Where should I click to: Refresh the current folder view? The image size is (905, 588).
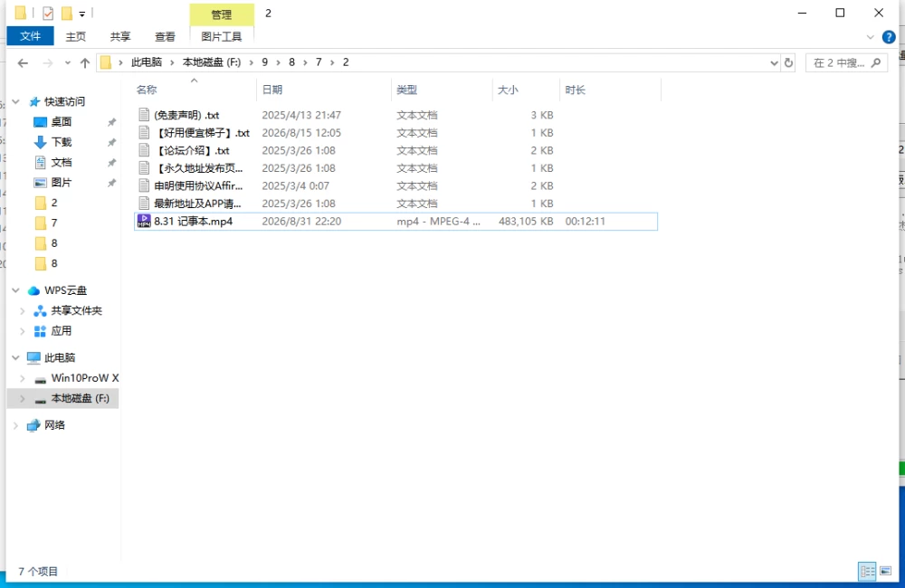point(788,63)
